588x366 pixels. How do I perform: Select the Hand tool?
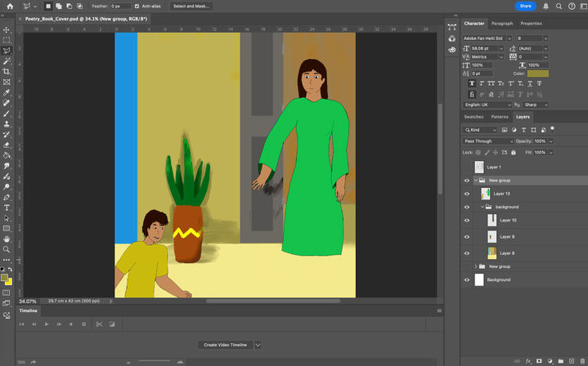[7, 239]
